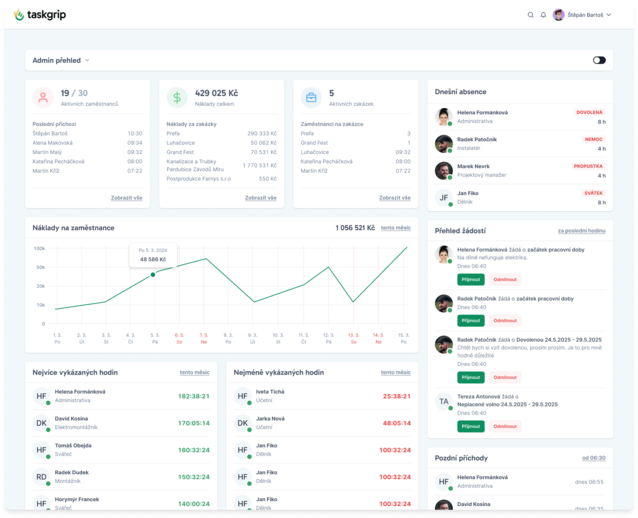Accept Helena Formánková's request with Přijmout
This screenshot has width=638, height=518.
pyautogui.click(x=470, y=279)
